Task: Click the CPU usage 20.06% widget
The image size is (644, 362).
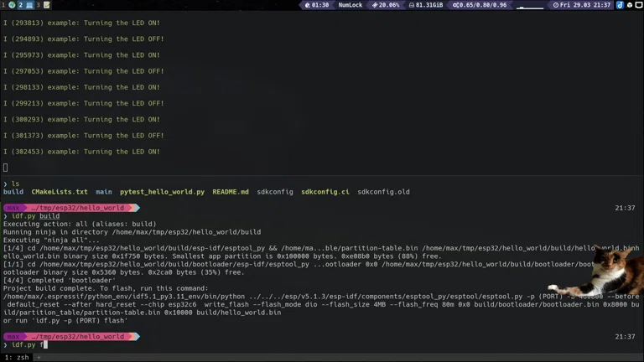Action: click(x=386, y=5)
